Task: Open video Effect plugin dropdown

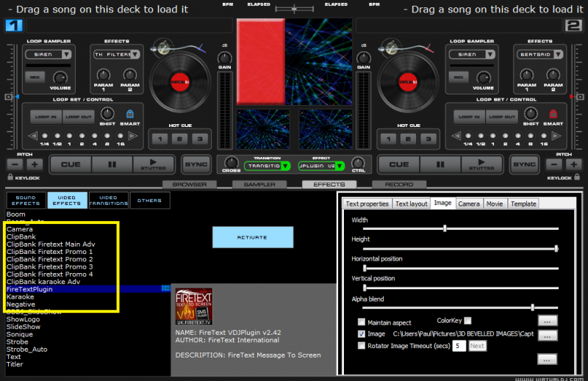Action: click(x=321, y=166)
